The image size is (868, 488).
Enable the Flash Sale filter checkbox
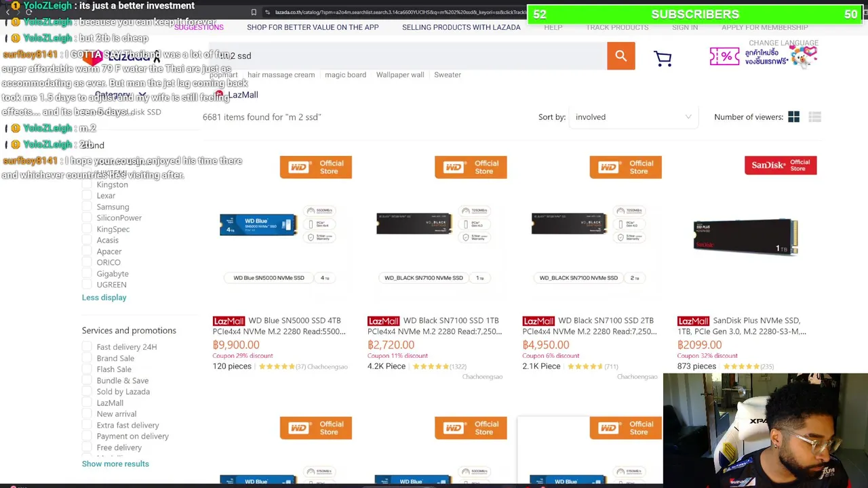tap(87, 369)
